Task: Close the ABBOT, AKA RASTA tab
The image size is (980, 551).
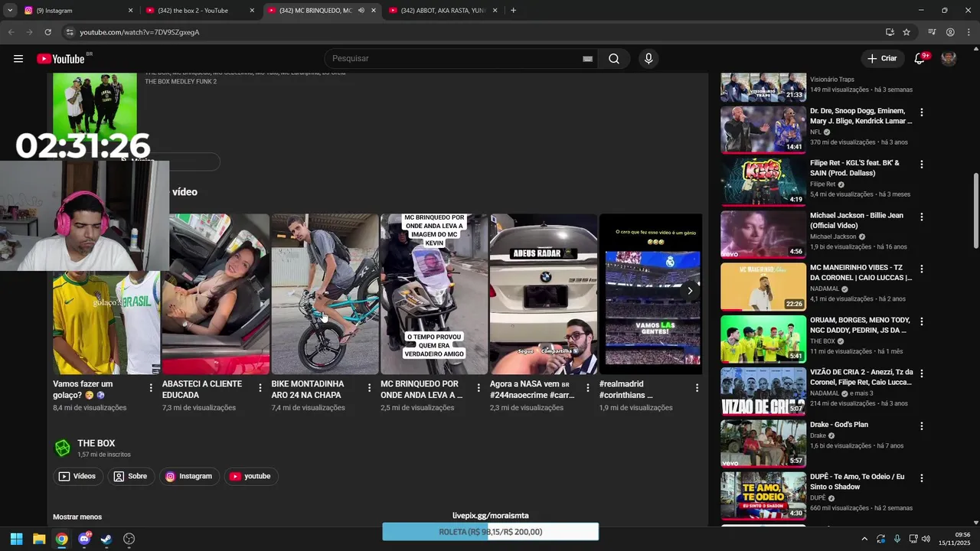Action: [495, 11]
